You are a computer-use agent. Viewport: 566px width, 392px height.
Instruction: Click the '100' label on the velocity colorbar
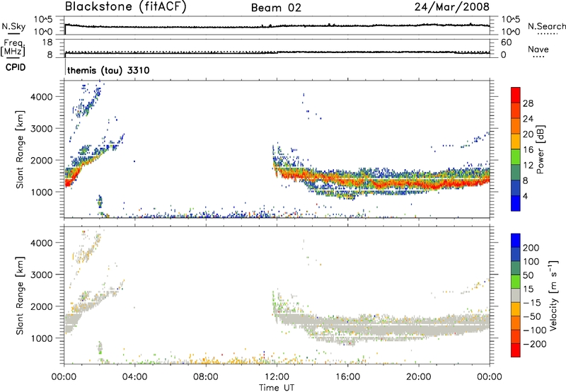coord(531,261)
